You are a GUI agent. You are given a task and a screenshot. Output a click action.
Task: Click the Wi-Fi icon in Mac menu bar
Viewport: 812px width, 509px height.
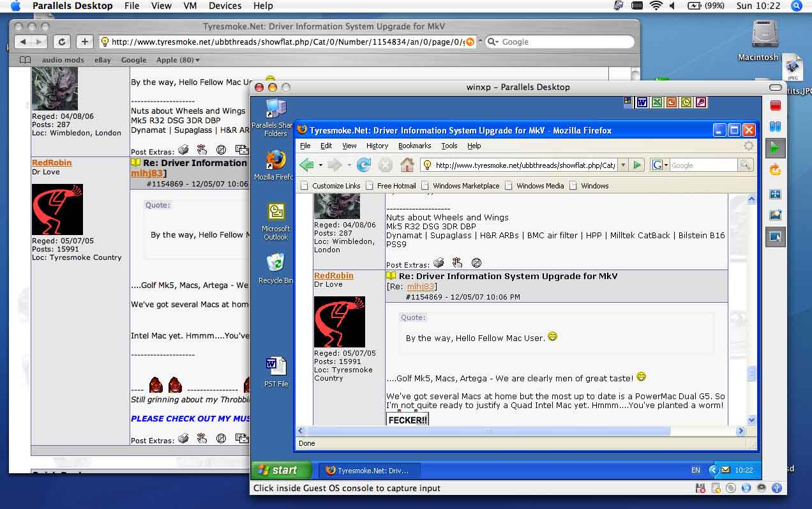(656, 6)
